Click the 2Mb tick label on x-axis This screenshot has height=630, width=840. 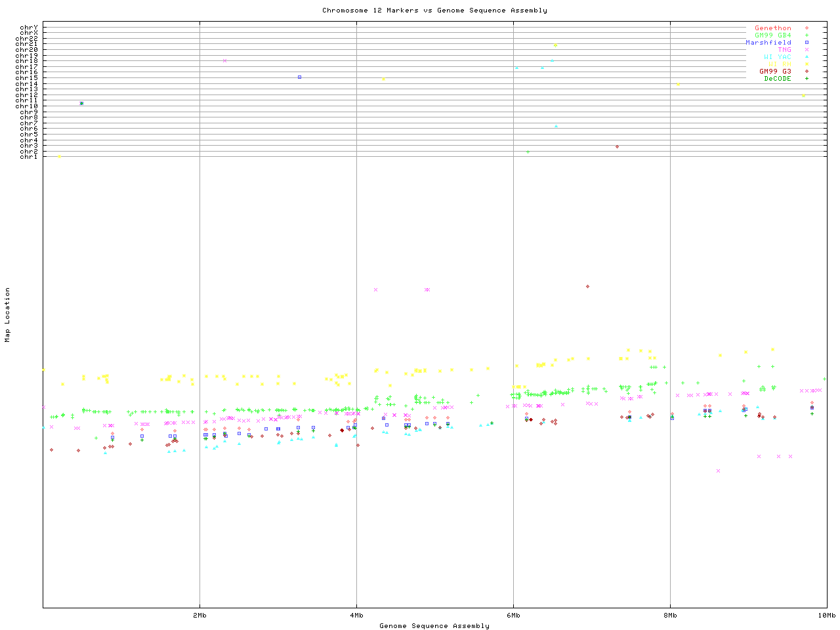coord(199,616)
